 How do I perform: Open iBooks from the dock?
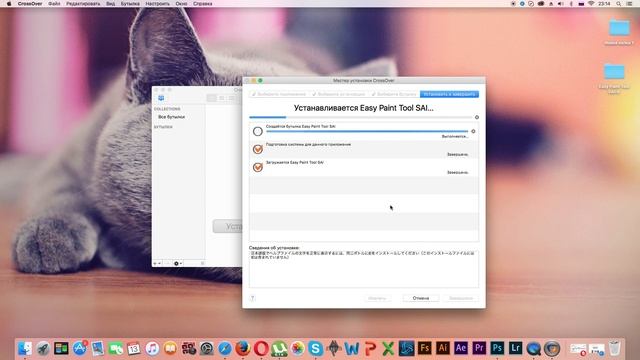point(170,348)
